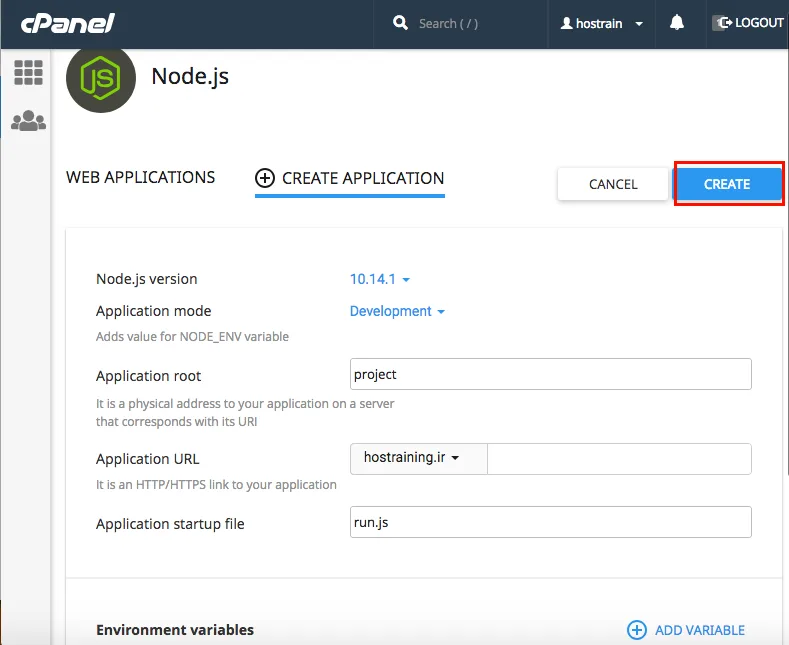The image size is (789, 645).
Task: Click the cPanel logo
Action: 67,23
